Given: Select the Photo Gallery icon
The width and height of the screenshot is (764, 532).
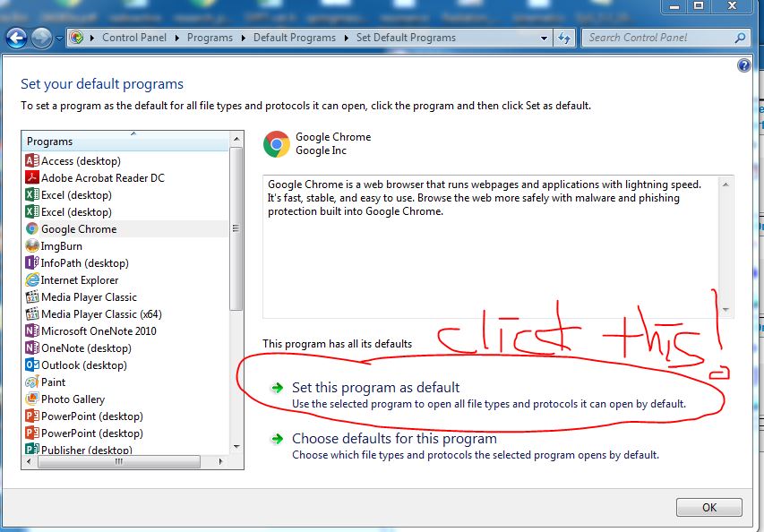Looking at the screenshot, I should click(x=31, y=399).
